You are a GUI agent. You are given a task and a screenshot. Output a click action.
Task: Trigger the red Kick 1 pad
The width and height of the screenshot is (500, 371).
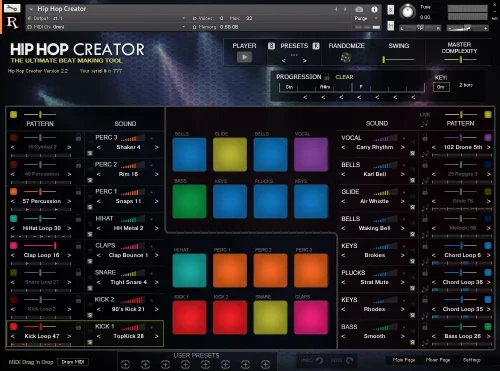pyautogui.click(x=189, y=317)
